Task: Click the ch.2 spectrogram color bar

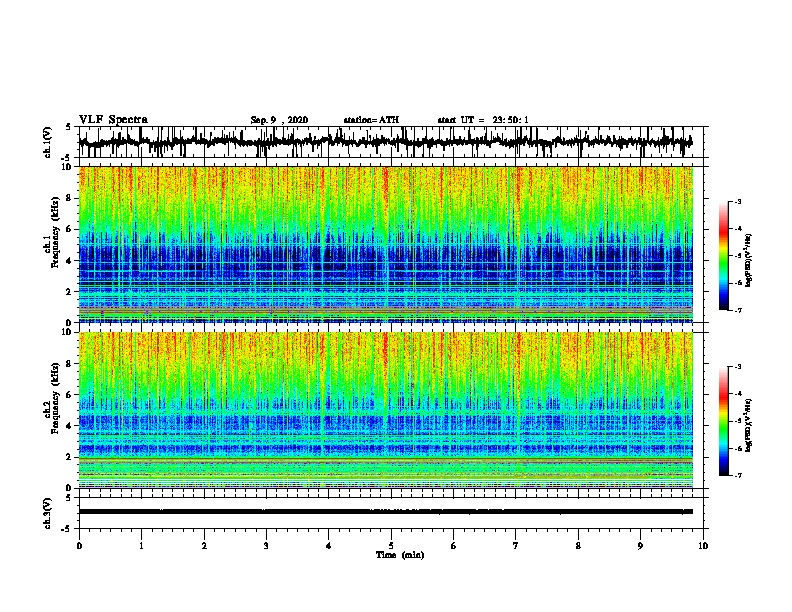Action: (x=724, y=421)
